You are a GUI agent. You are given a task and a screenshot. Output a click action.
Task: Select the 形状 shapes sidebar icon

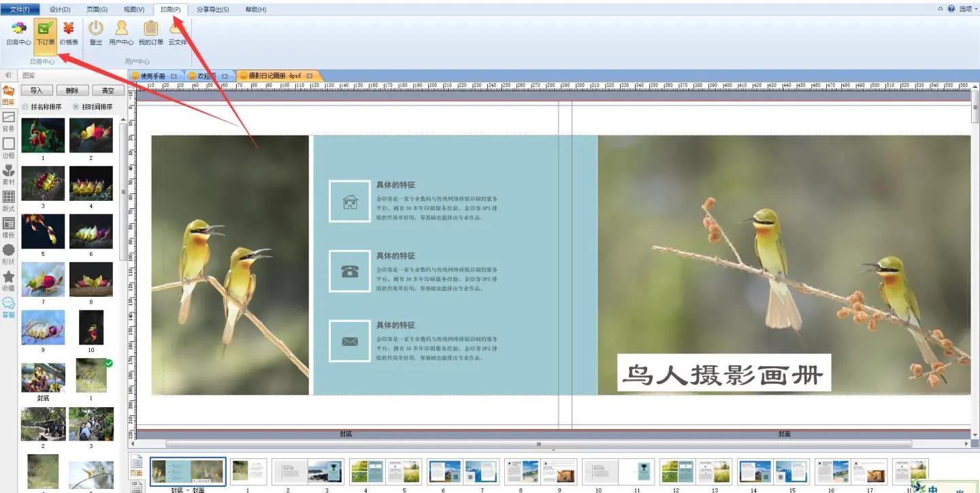pos(9,255)
